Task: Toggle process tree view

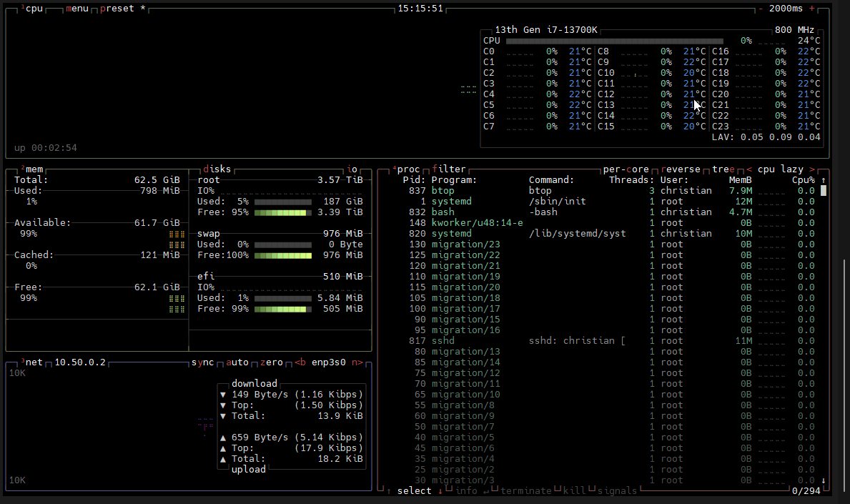Action: pos(723,169)
